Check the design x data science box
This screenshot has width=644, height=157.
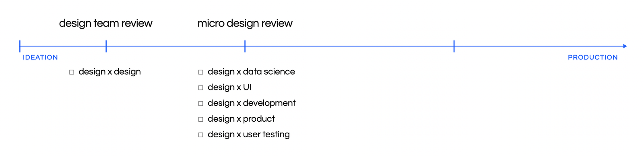click(200, 72)
